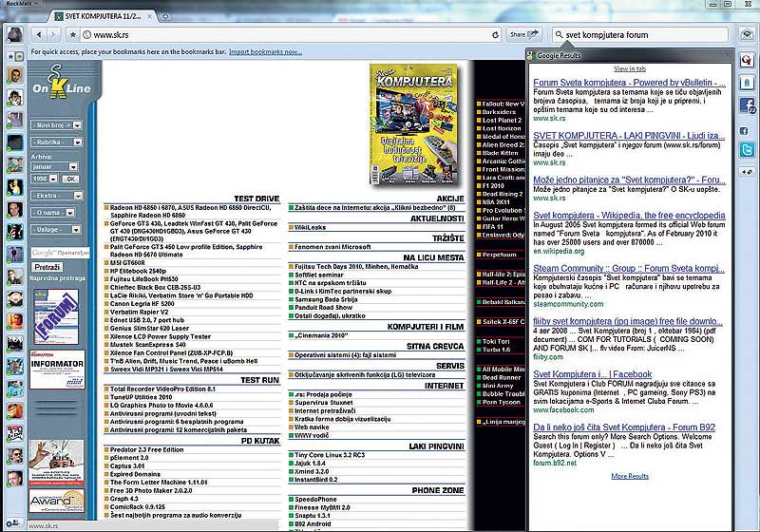Click the top-right app edge toggle icon

click(747, 33)
